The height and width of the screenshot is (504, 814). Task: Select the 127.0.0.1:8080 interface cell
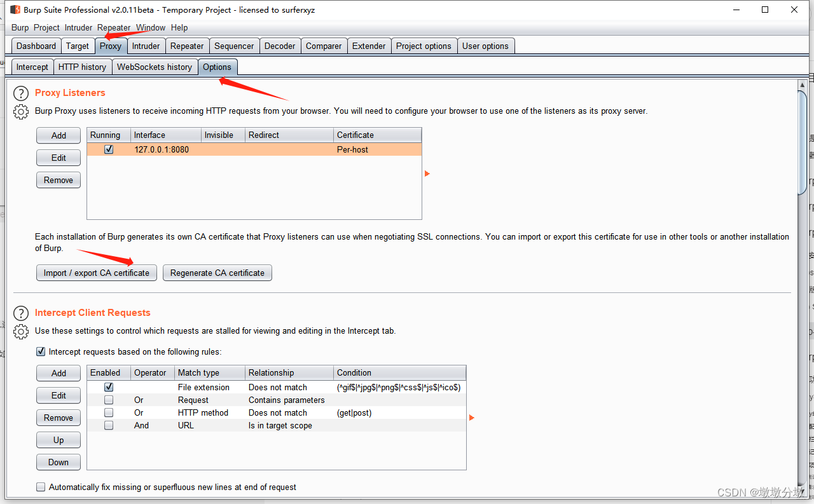coord(165,149)
